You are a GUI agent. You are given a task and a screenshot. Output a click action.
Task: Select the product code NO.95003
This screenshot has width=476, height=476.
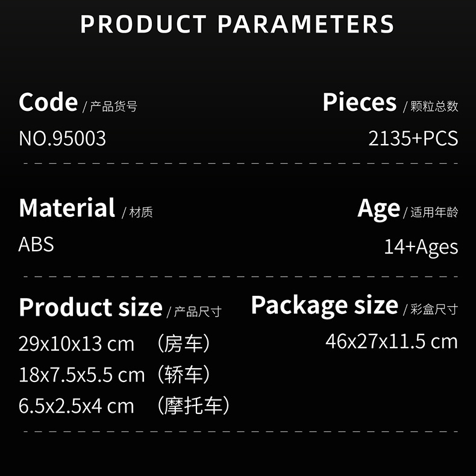[x=62, y=139]
